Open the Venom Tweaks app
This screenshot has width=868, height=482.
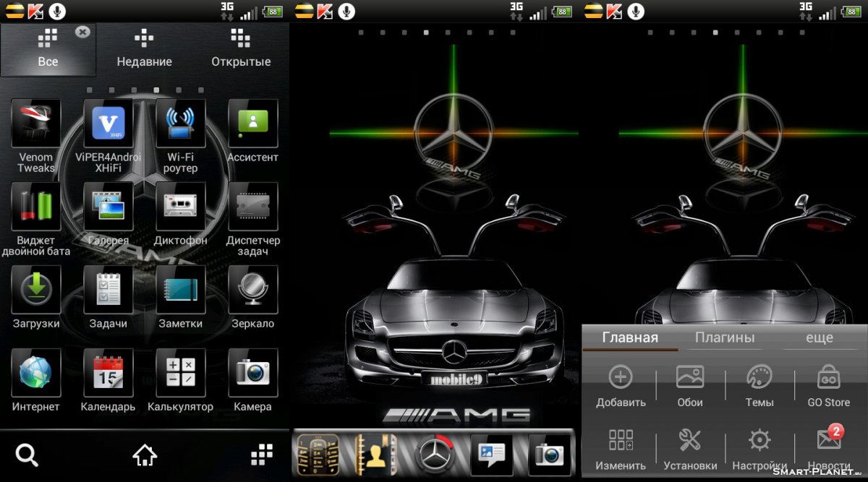(x=35, y=123)
